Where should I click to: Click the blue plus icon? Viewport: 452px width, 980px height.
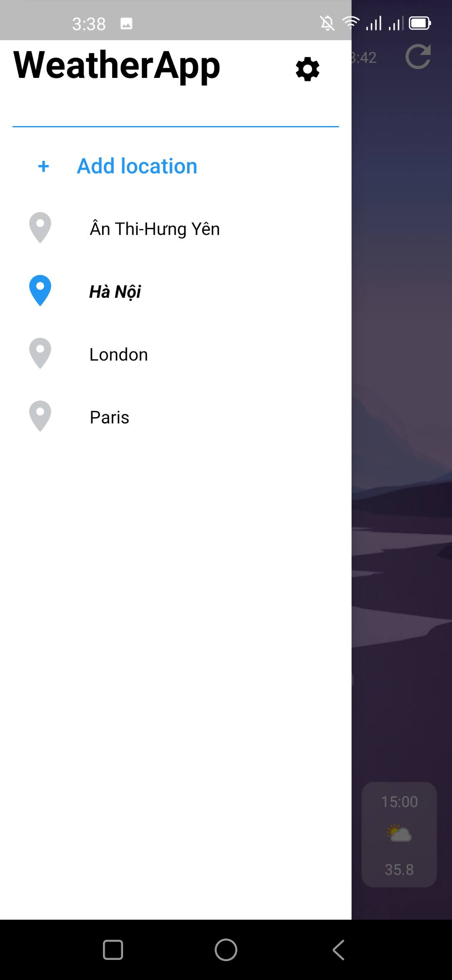44,166
